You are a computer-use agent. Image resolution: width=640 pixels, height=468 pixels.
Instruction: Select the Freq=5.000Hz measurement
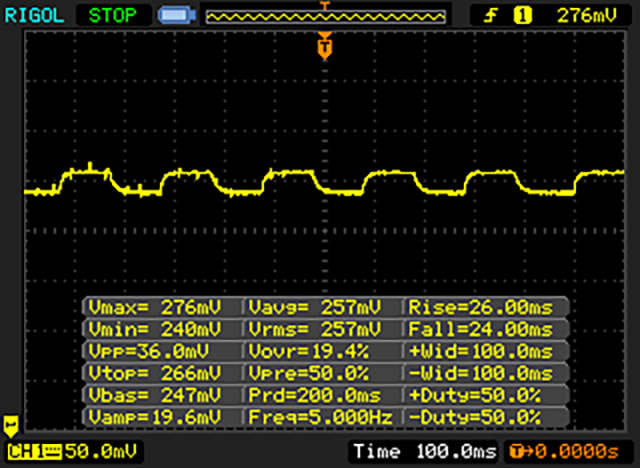click(322, 417)
